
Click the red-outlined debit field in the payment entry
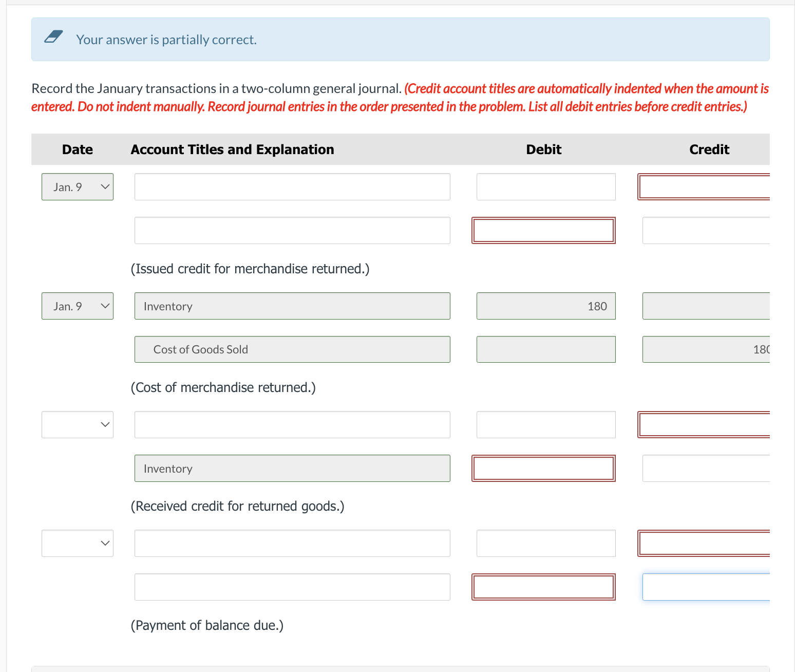(543, 587)
